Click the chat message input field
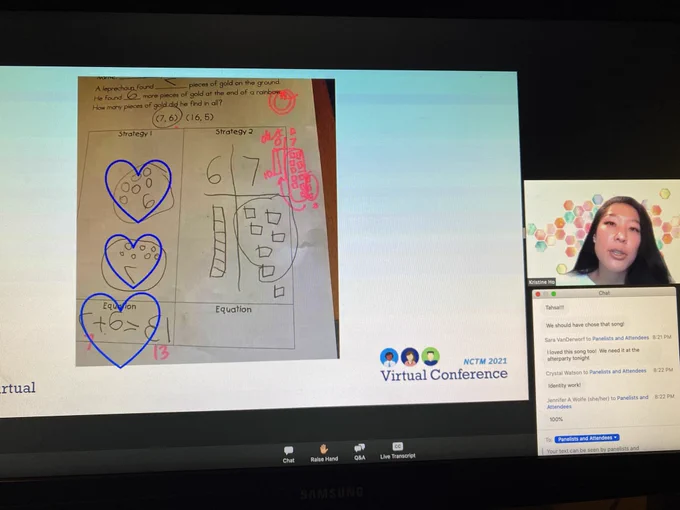The image size is (680, 510). [607, 449]
